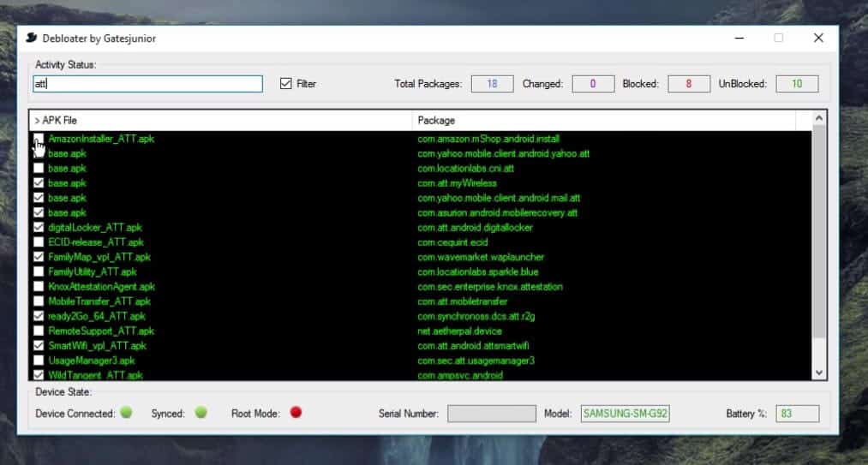Click the UnBlocked count field
The image size is (868, 465).
tap(797, 84)
